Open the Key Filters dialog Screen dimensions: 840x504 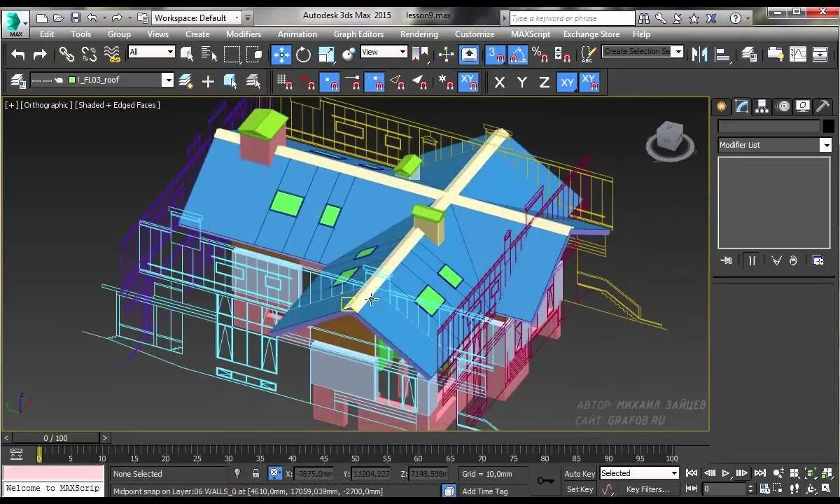pyautogui.click(x=648, y=489)
